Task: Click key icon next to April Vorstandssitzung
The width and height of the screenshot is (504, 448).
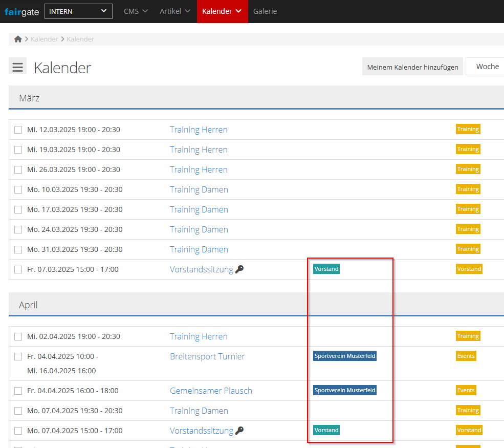Action: (239, 431)
